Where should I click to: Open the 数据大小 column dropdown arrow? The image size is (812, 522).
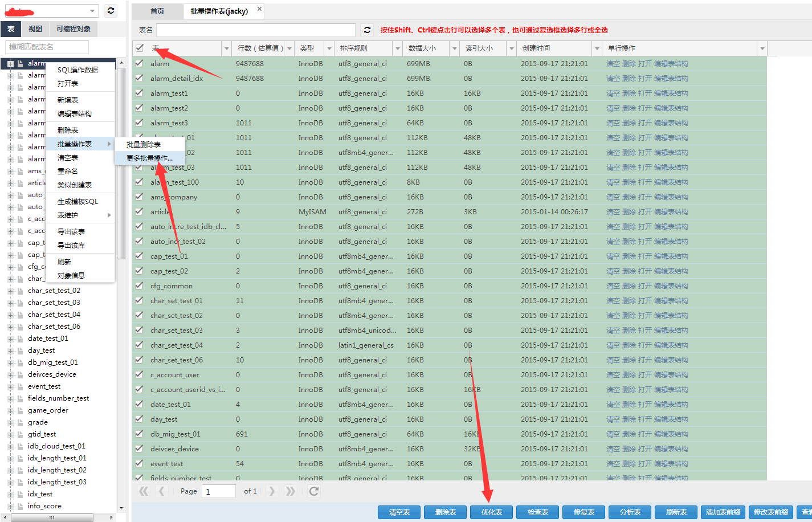point(455,48)
